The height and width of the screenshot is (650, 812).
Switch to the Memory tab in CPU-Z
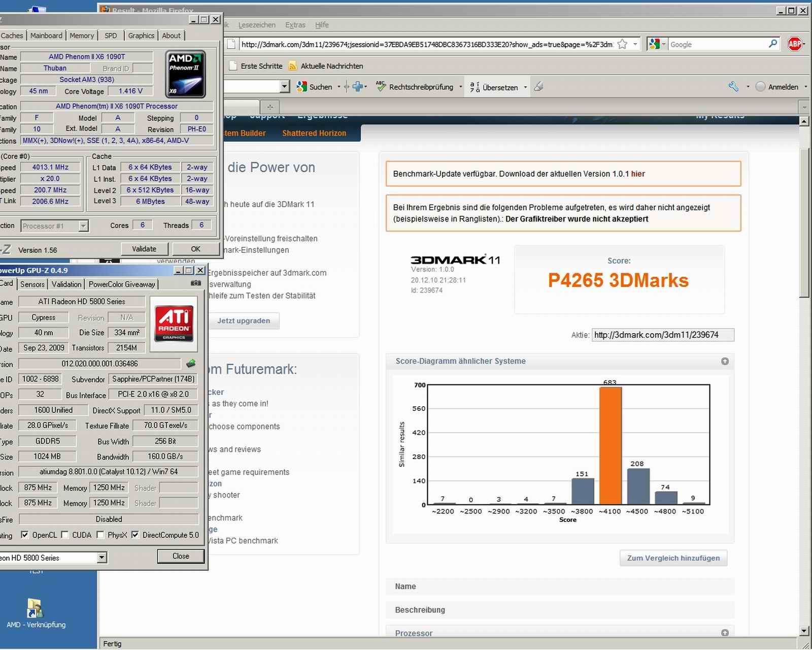click(x=82, y=36)
